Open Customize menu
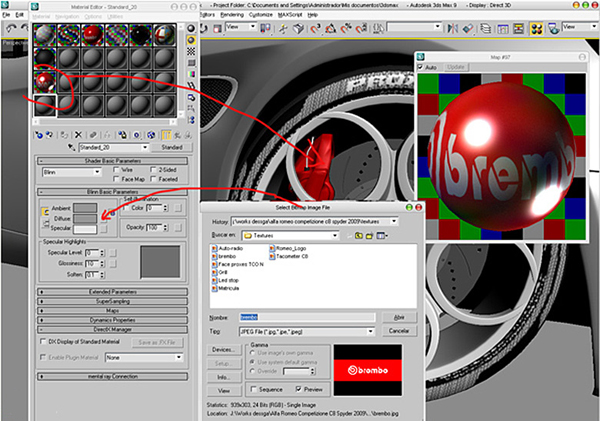 pyautogui.click(x=261, y=15)
